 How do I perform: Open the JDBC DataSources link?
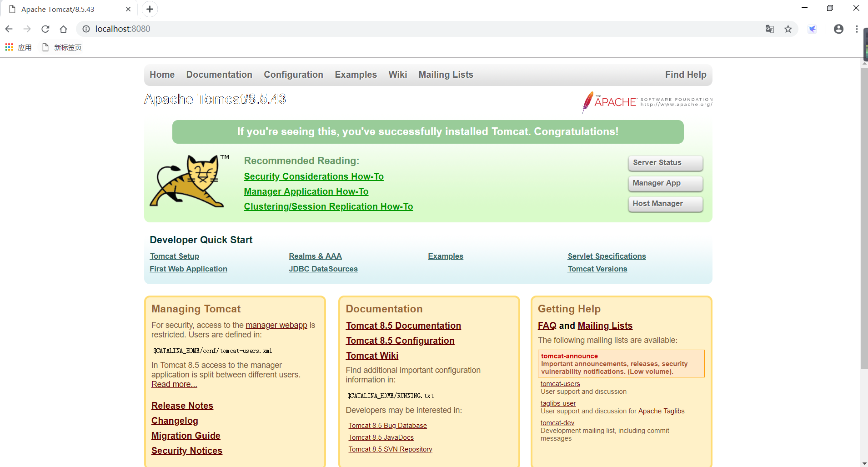tap(323, 269)
